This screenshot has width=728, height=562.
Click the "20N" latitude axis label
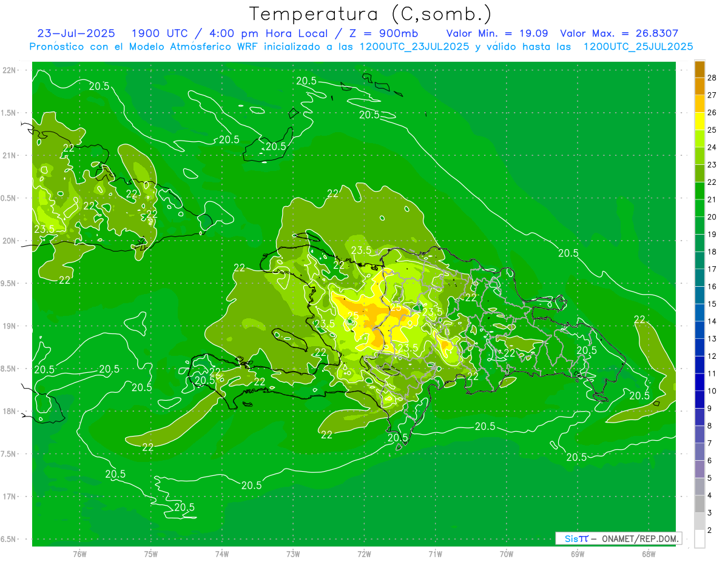click(9, 241)
